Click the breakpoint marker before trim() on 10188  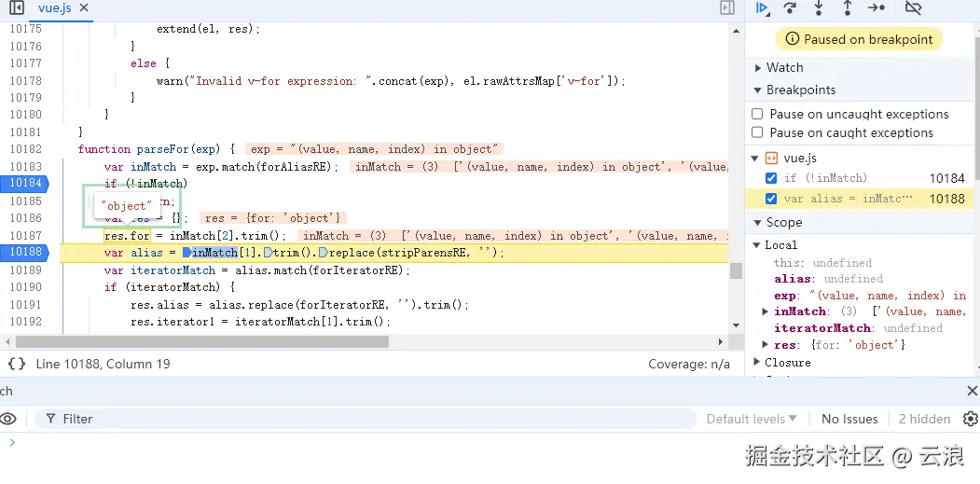[268, 253]
